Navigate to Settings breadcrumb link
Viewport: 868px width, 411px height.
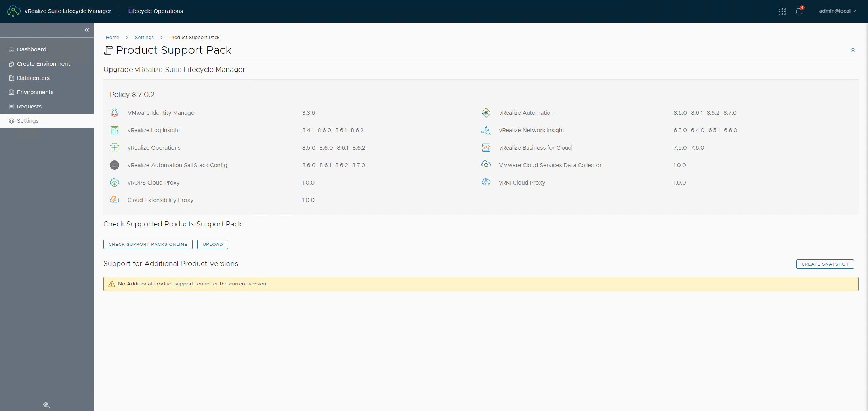pyautogui.click(x=144, y=38)
